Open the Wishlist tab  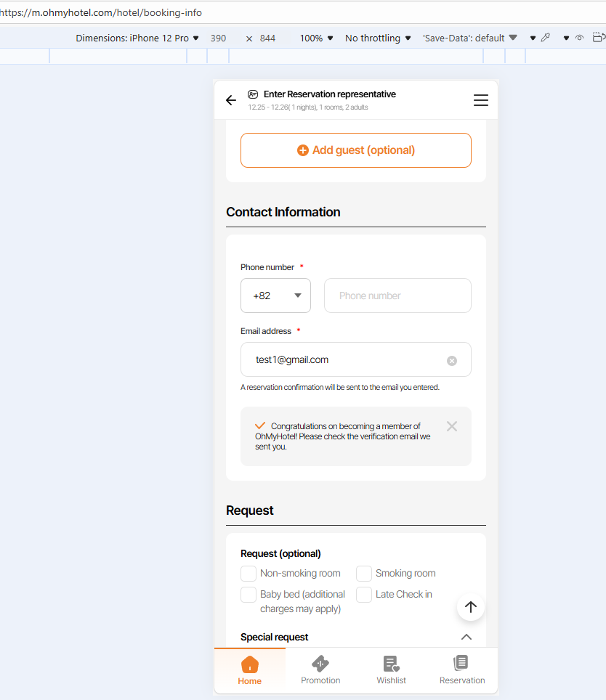pyautogui.click(x=391, y=670)
